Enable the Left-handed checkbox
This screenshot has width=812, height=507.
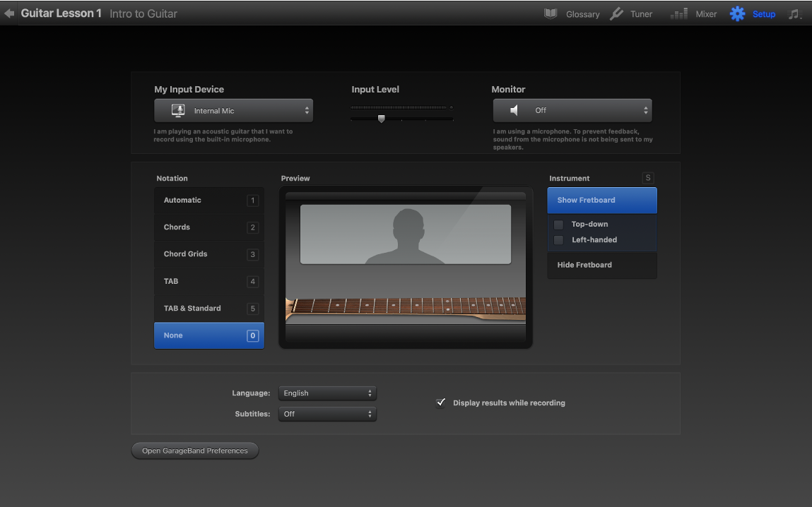(558, 240)
